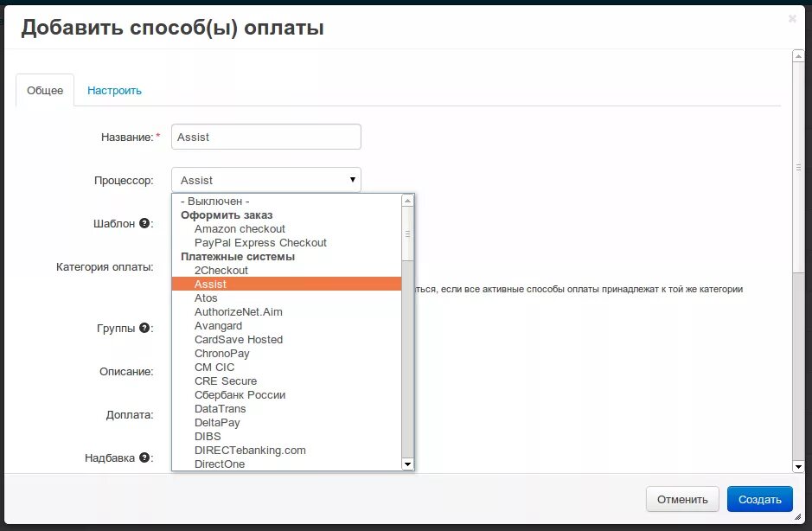
Task: Click the dialog resize grip corner
Action: tap(797, 516)
